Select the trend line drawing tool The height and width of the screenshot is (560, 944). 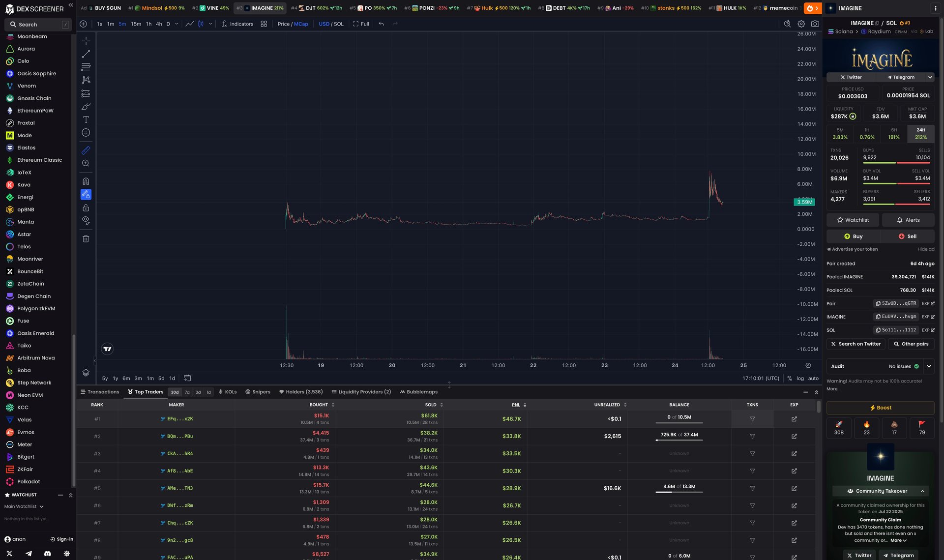[86, 54]
